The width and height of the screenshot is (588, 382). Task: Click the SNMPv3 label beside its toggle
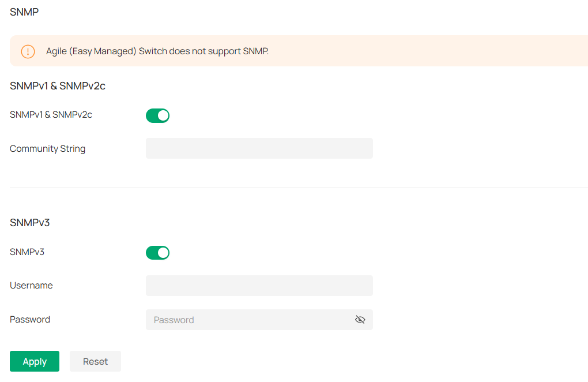pos(27,252)
